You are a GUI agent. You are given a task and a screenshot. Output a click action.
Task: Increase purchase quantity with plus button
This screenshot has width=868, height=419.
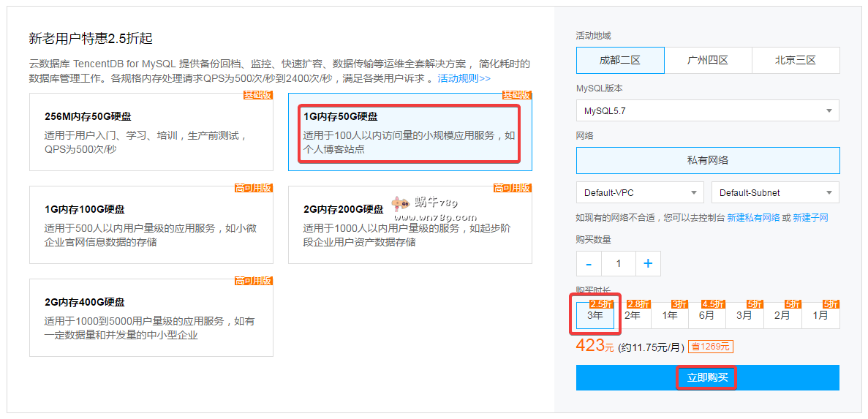coord(648,264)
